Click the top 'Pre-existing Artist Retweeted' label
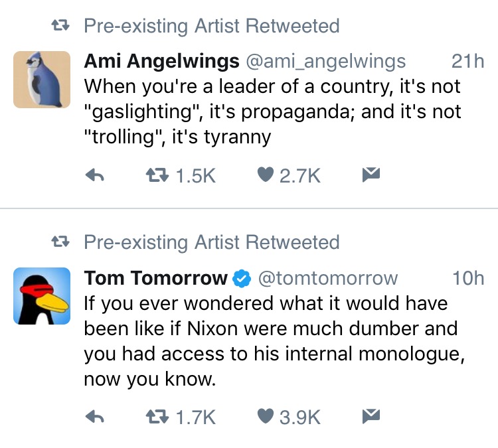This screenshot has height=448, width=498. click(x=212, y=26)
